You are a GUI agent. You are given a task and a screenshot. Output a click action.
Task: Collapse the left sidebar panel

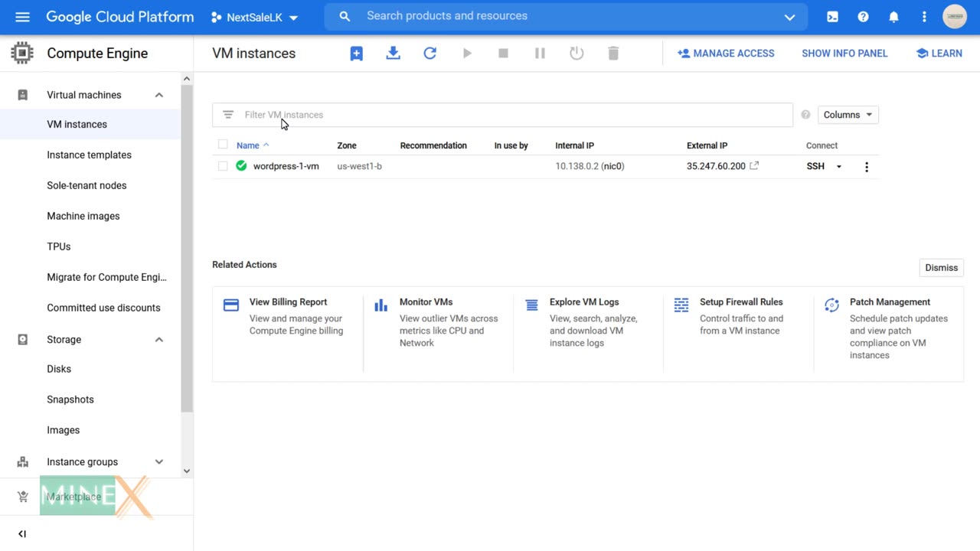(x=22, y=534)
